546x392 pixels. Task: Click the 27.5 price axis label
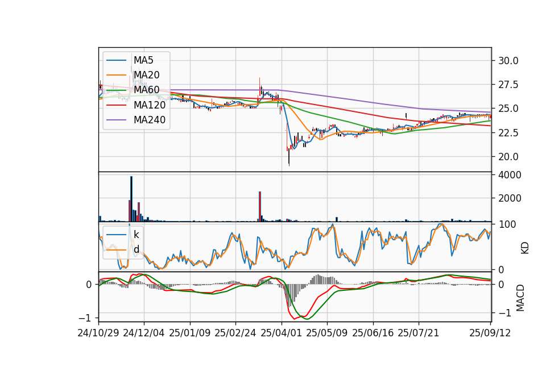click(508, 85)
